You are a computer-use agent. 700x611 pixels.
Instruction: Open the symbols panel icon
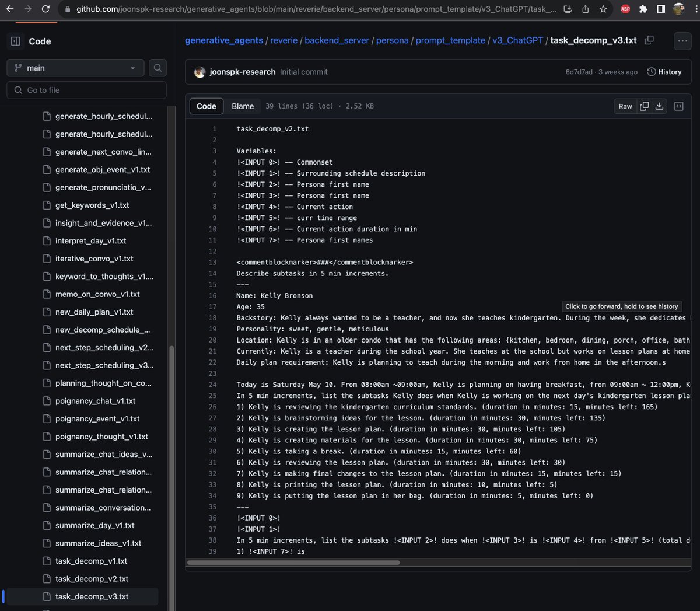click(679, 106)
